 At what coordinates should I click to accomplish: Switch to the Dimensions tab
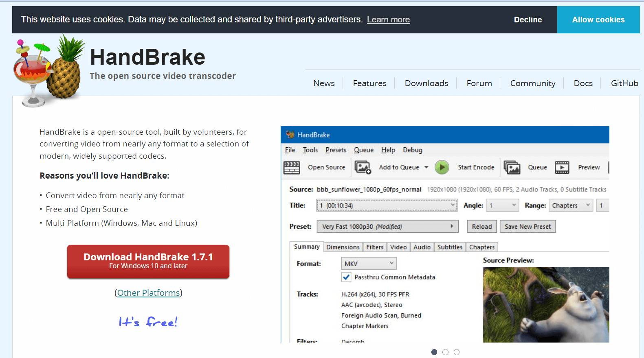(343, 247)
